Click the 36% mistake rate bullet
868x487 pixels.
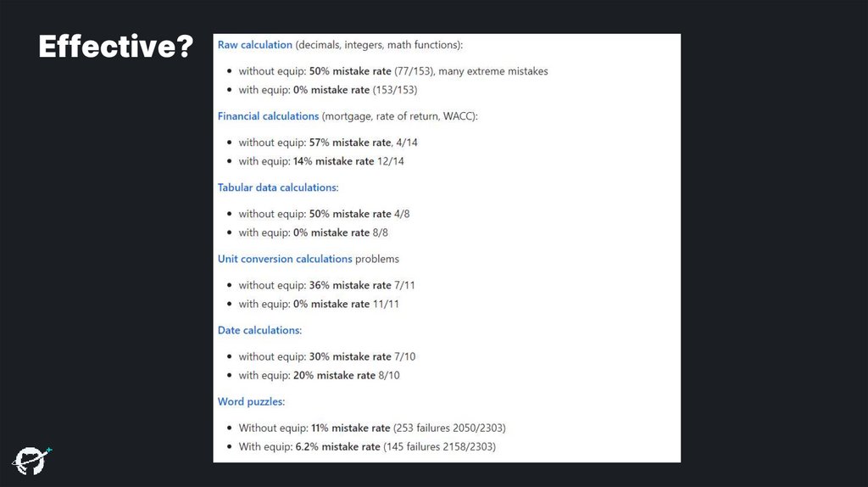[x=326, y=285]
